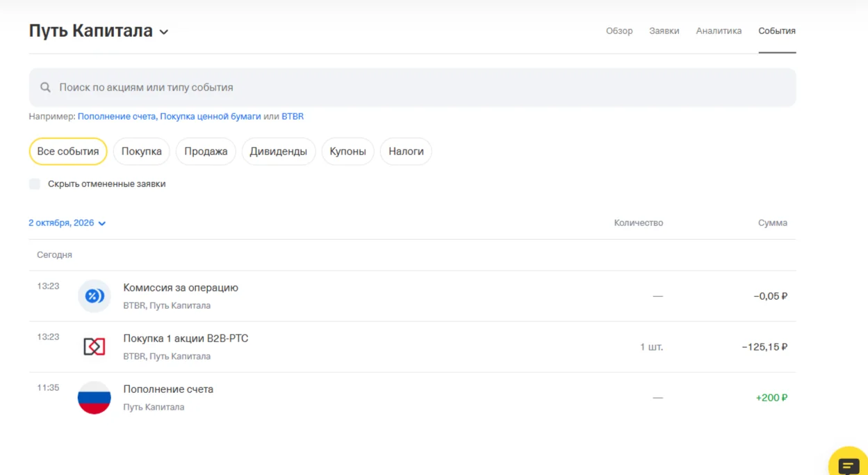Focus the event search field
Screen dimensions: 868x475
(x=412, y=88)
